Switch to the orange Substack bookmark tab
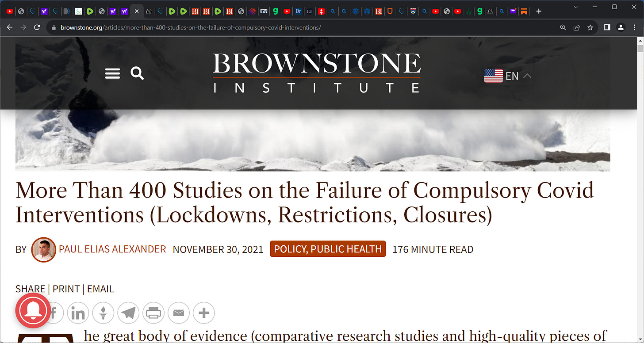The width and height of the screenshot is (644, 343). (524, 11)
